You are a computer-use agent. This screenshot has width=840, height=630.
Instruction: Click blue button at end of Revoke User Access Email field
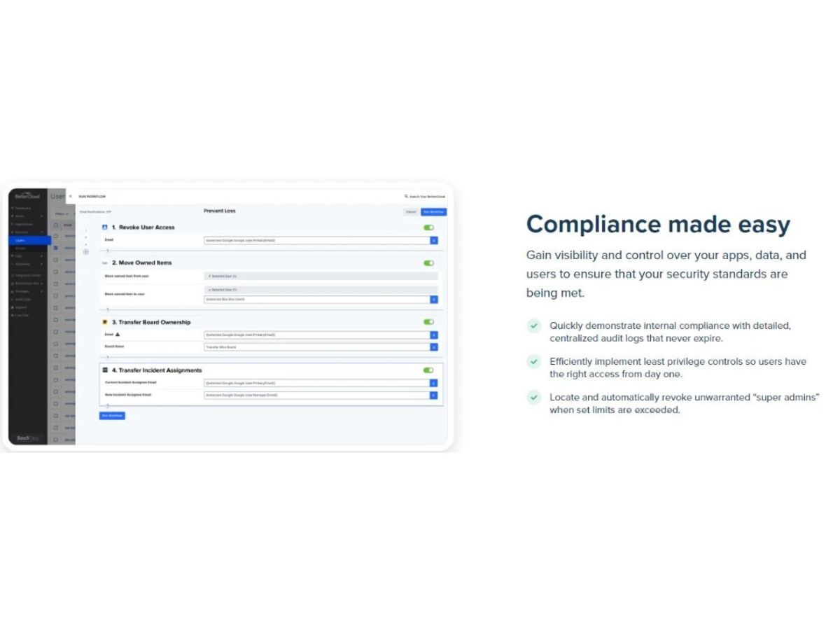pos(434,240)
